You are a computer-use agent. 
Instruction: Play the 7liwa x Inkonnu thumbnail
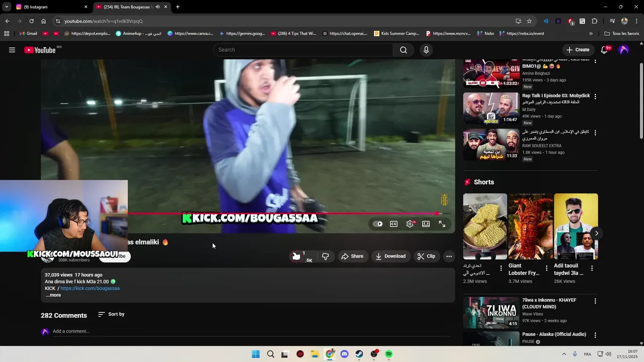491,313
